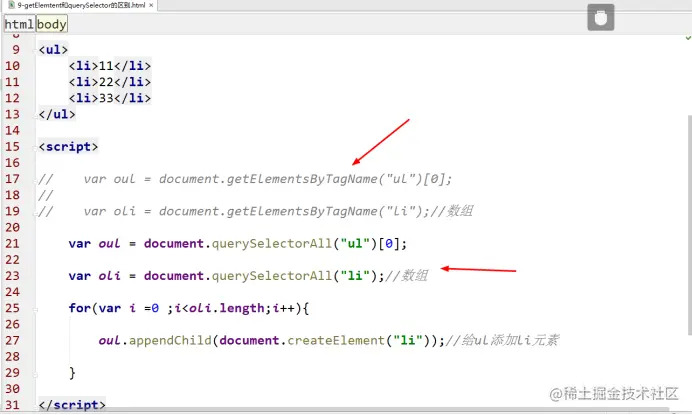This screenshot has height=415, width=692.
Task: Click line number 21 in the gutter
Action: [12, 244]
